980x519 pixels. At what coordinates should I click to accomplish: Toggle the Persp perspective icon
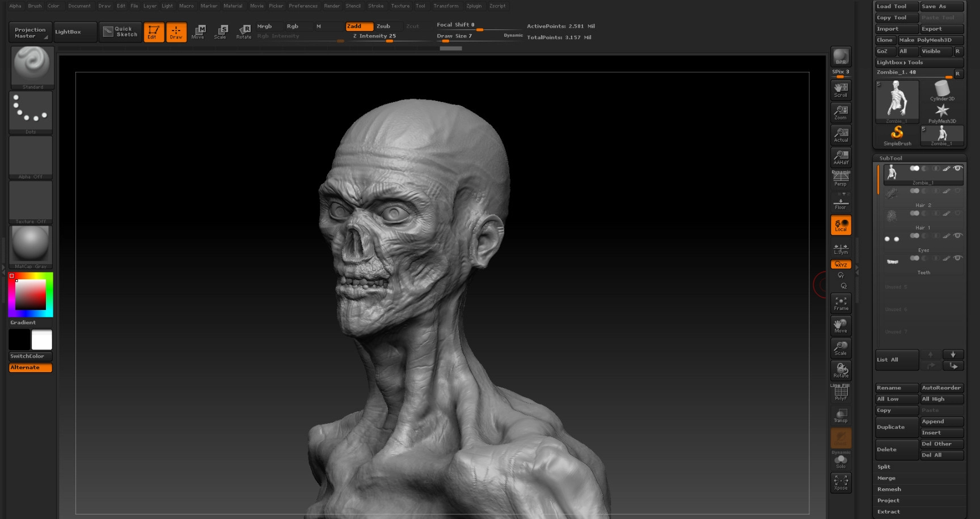tap(840, 178)
